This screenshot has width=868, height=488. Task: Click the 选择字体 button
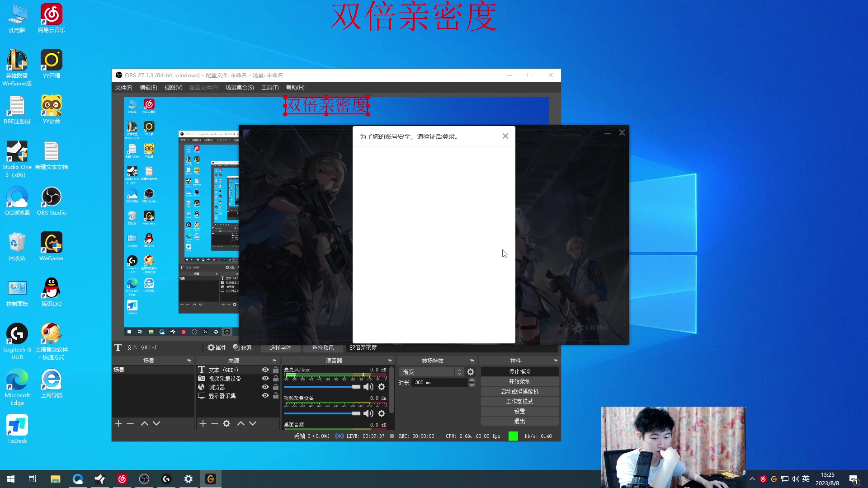(x=280, y=347)
